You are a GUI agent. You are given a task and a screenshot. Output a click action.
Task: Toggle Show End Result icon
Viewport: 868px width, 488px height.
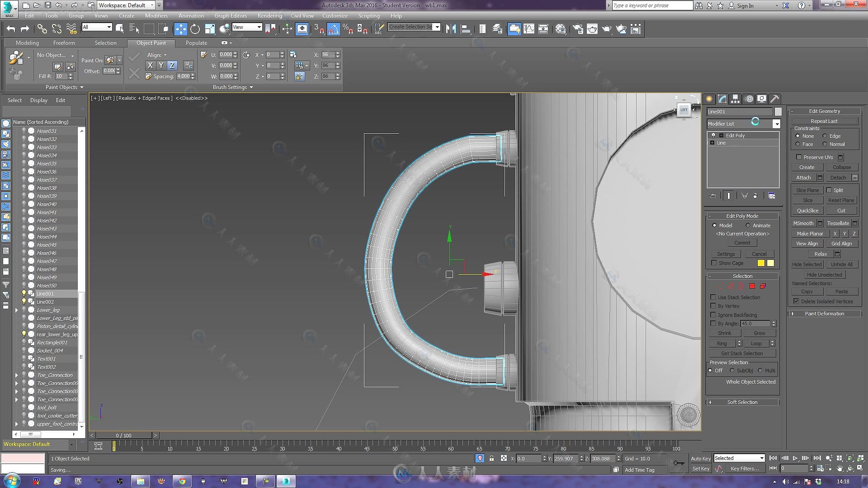729,196
